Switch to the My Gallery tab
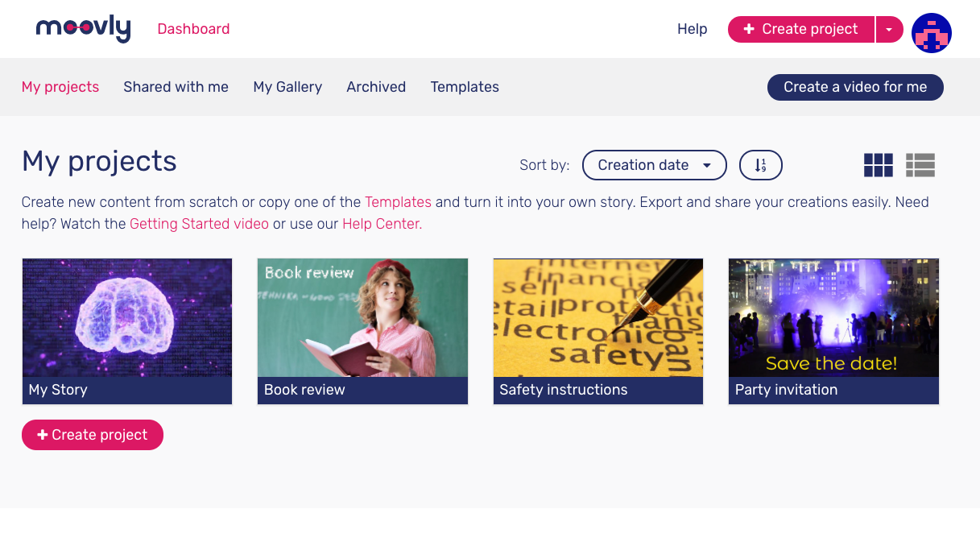The image size is (980, 542). [287, 87]
